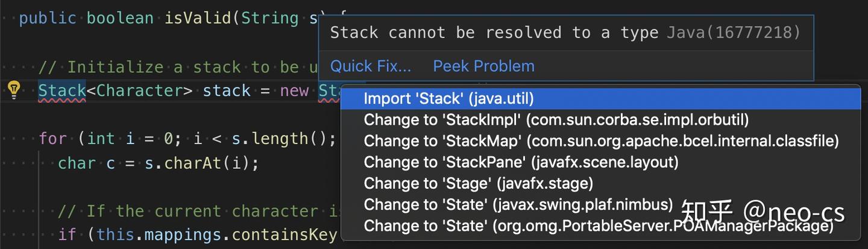Click the 'for' loop keyword

pos(52,139)
